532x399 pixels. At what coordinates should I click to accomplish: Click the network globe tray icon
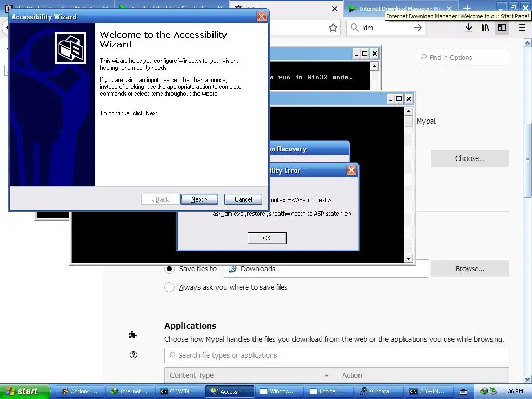point(484,391)
